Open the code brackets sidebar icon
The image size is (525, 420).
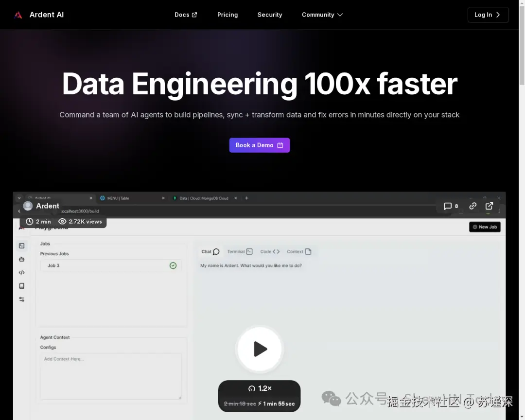pos(22,273)
